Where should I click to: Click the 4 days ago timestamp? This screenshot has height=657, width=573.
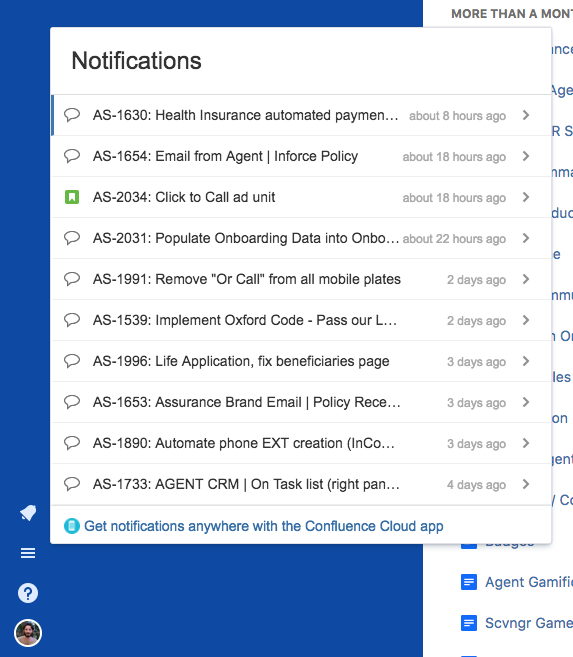476,485
